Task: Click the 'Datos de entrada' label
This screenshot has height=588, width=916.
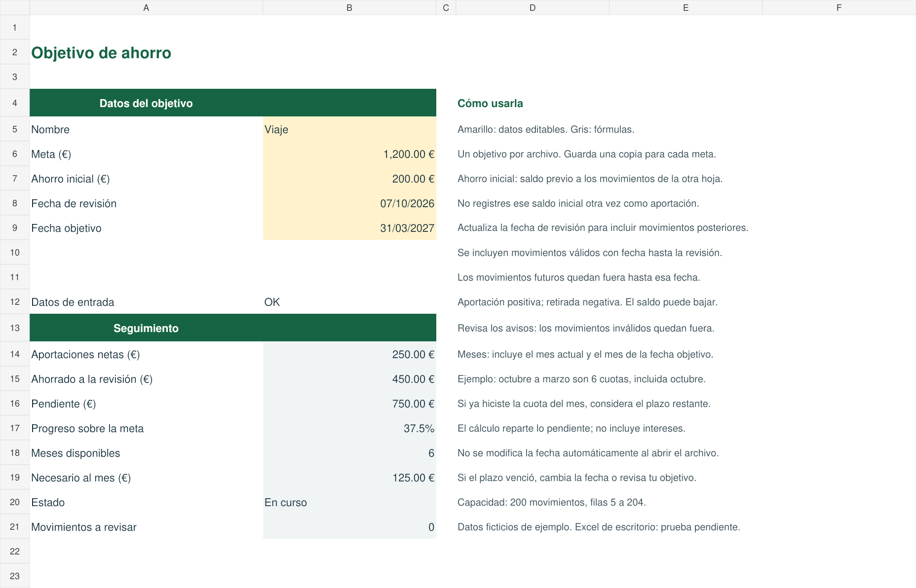Action: coord(73,302)
